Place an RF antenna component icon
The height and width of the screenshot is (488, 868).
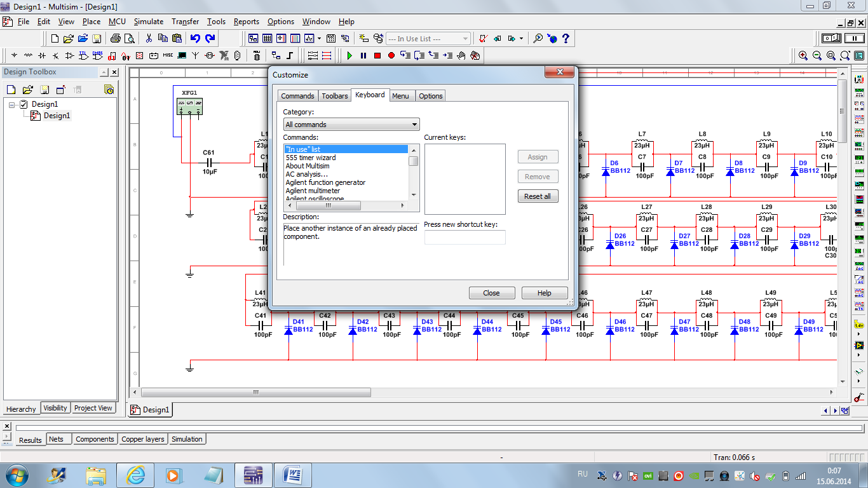(x=196, y=55)
